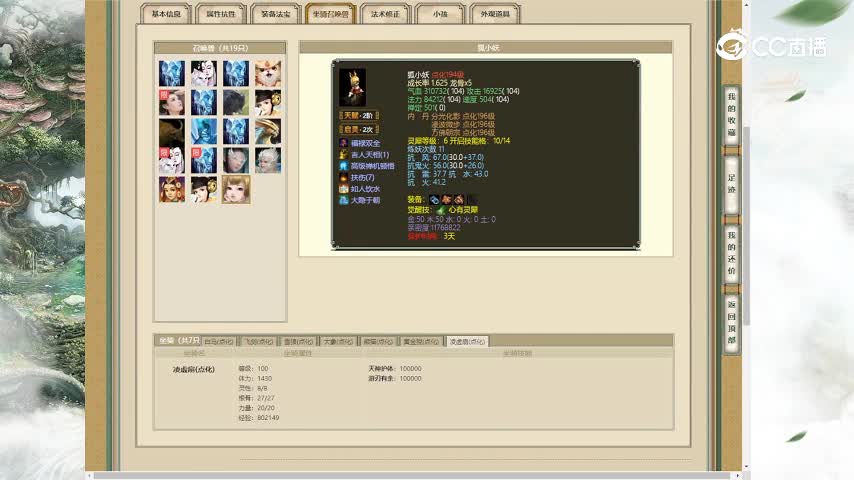Click the scroll-up arrow of page scrollbar
Viewport: 854px width, 480px height.
(x=747, y=4)
